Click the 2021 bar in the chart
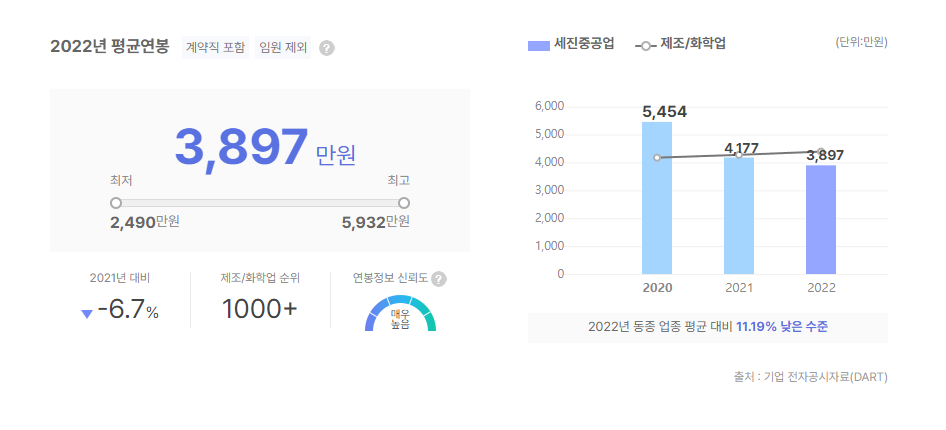946x430 pixels. click(739, 216)
